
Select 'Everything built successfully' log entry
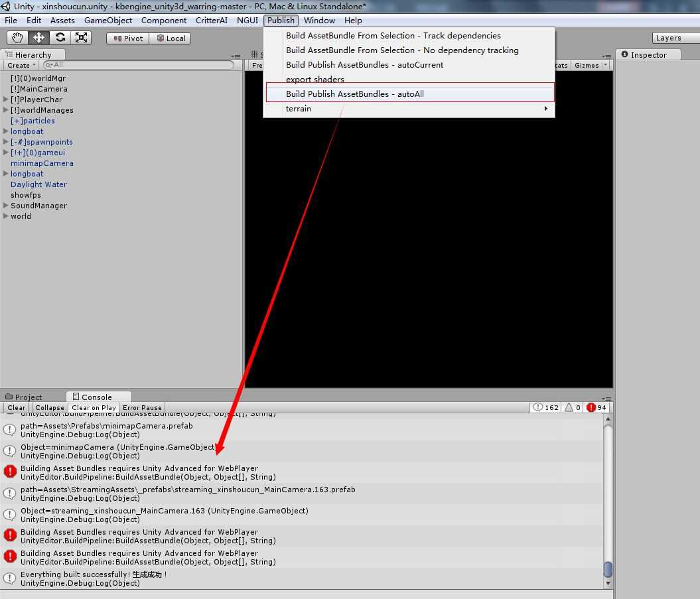click(x=302, y=578)
